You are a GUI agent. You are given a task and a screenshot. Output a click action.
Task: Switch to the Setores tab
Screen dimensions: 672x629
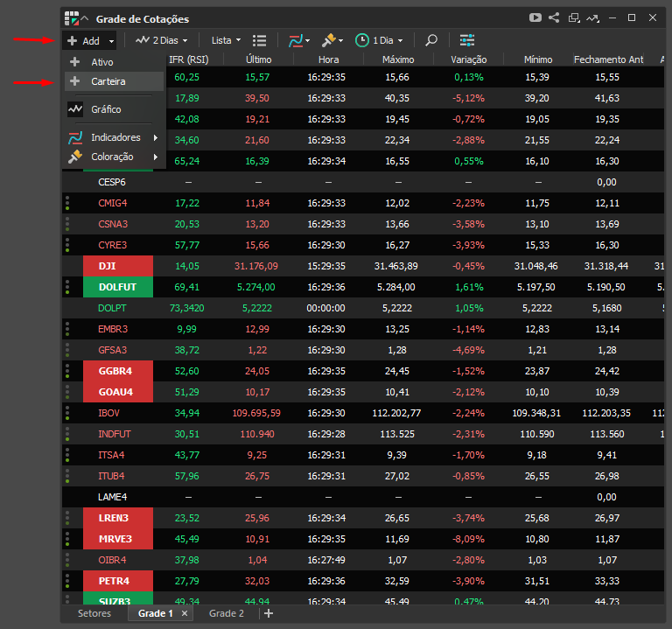point(94,613)
